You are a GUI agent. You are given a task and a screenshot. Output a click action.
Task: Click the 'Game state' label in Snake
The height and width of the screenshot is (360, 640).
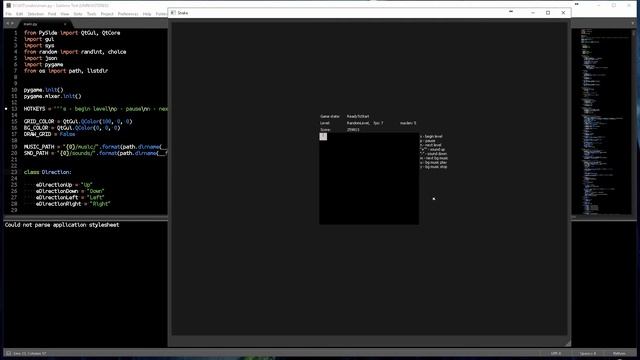[x=330, y=116]
